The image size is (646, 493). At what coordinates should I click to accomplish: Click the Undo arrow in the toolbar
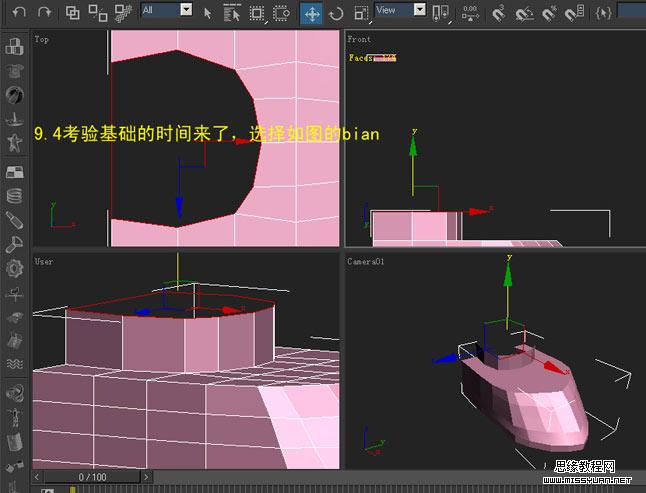pyautogui.click(x=19, y=12)
